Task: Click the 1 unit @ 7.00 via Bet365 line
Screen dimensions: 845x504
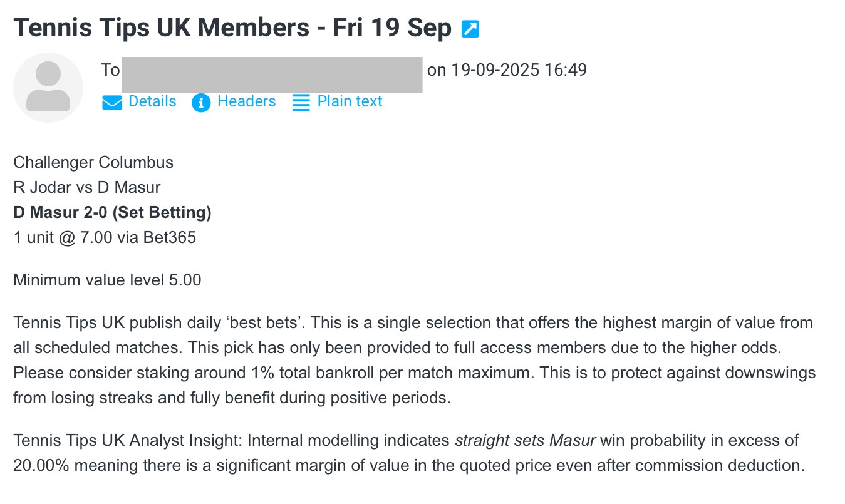Action: [x=105, y=238]
